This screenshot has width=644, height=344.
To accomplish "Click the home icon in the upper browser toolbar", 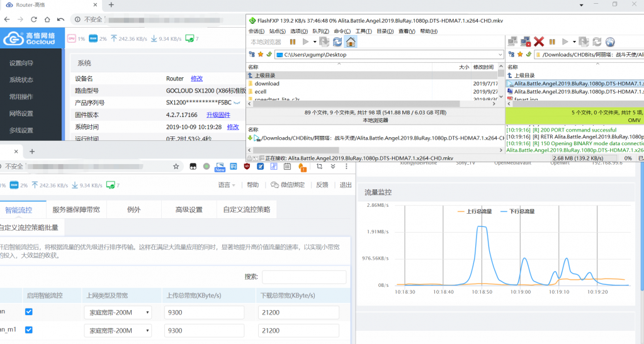I will (x=47, y=19).
